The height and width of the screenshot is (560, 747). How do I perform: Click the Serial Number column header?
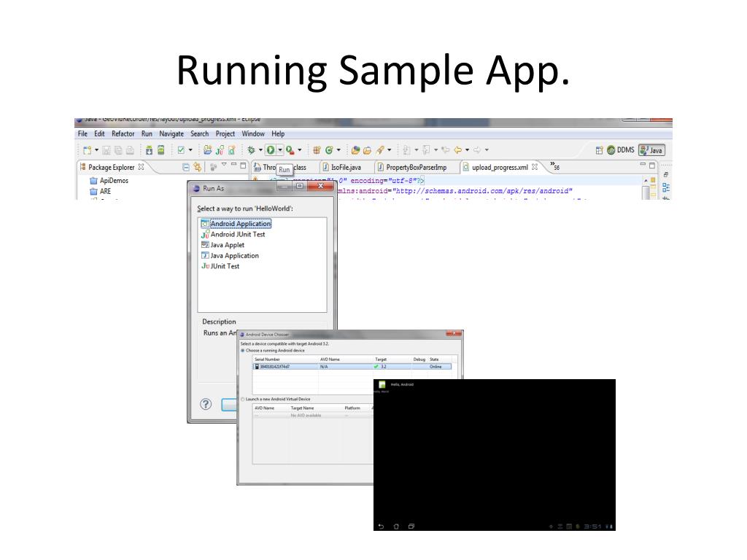[267, 359]
